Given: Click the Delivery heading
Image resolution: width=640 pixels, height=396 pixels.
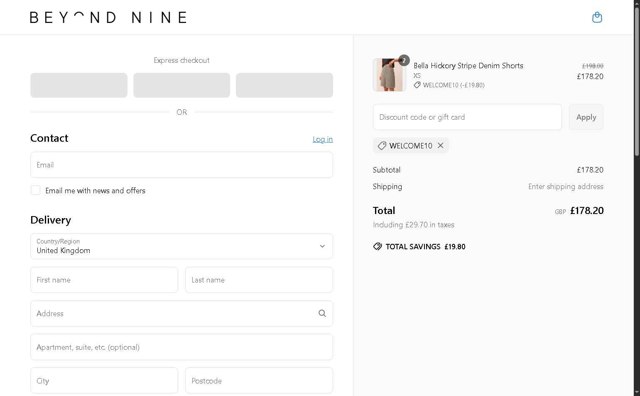Looking at the screenshot, I should (51, 220).
